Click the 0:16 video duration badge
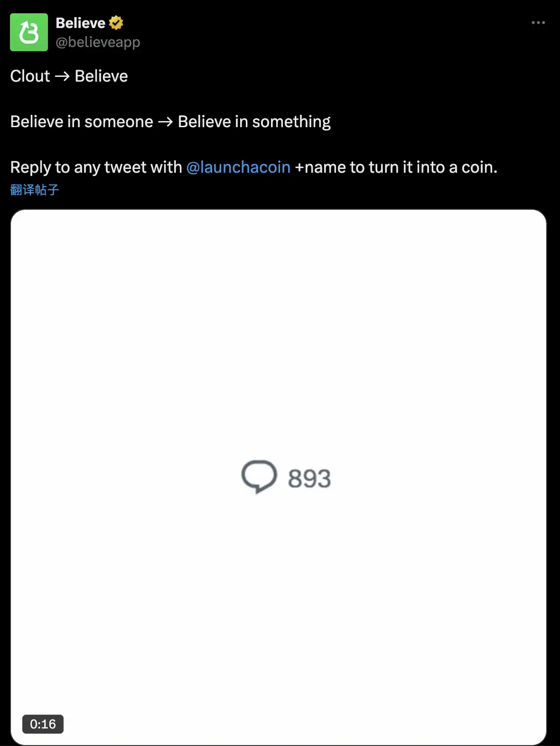The height and width of the screenshot is (746, 560). tap(43, 724)
